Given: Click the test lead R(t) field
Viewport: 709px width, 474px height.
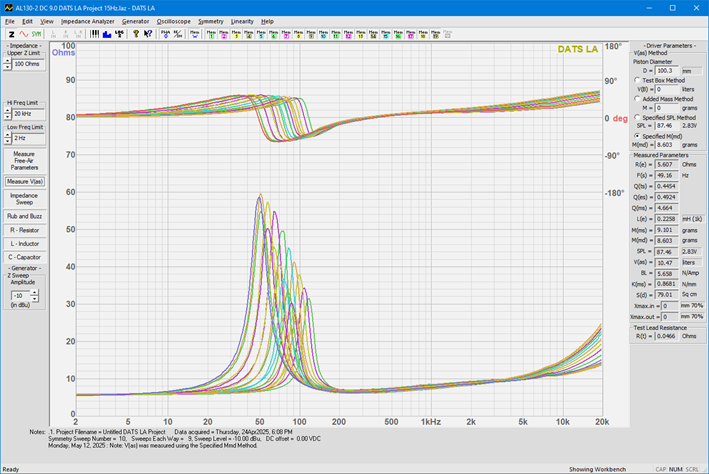Looking at the screenshot, I should 666,337.
